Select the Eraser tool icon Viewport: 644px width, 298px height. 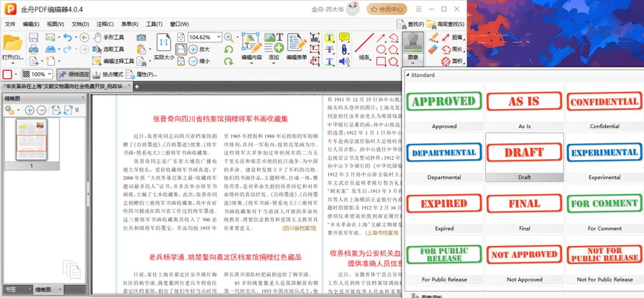433,49
